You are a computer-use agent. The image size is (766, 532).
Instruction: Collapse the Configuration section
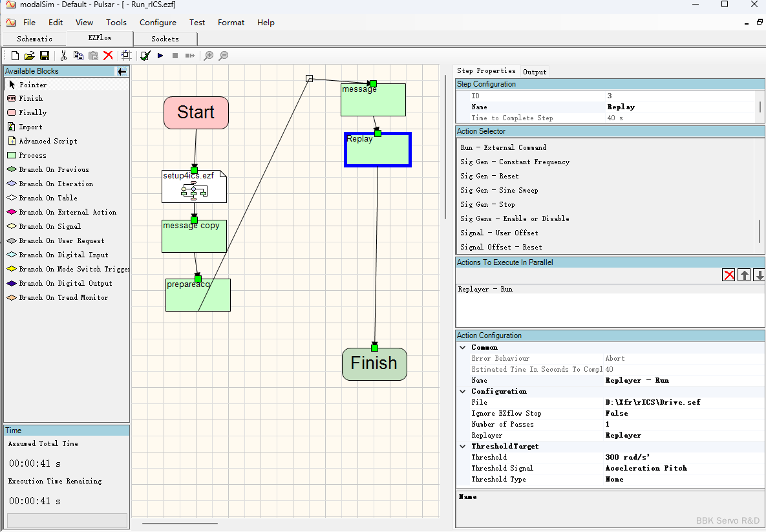[462, 391]
